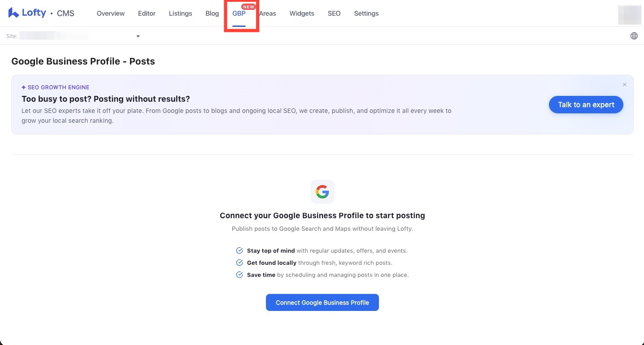Click the Lofty logo
This screenshot has width=644, height=345.
pos(27,13)
